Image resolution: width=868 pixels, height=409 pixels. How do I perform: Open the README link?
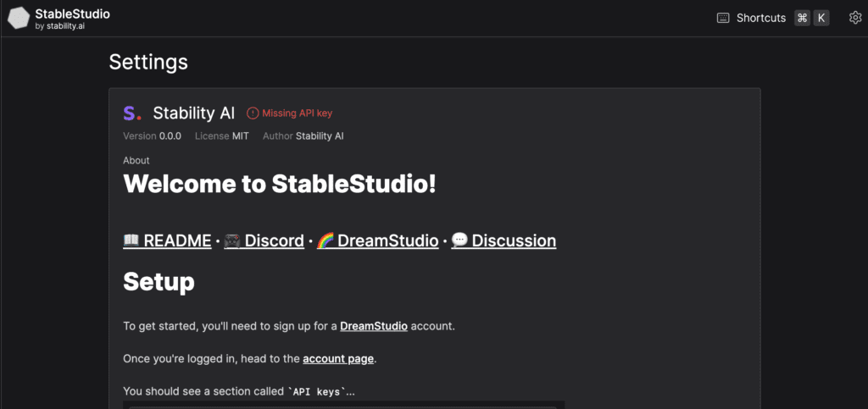(x=177, y=240)
